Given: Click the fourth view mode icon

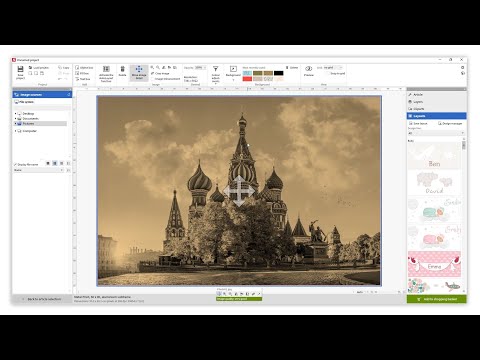Looking at the screenshot, I should (68, 163).
